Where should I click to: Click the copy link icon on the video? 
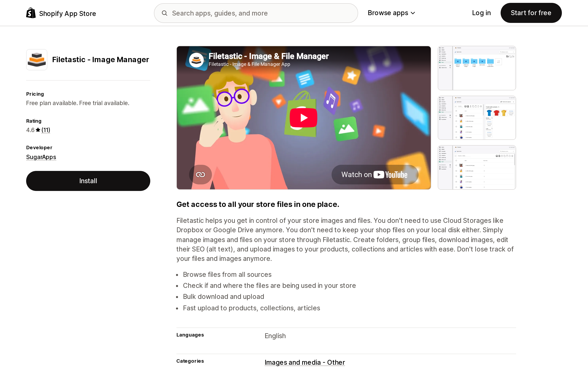click(200, 175)
